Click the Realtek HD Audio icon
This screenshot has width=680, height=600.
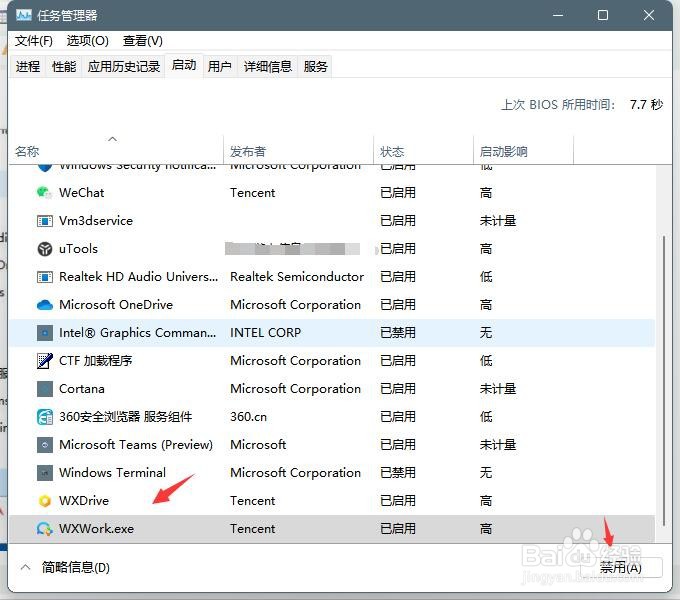tap(45, 277)
